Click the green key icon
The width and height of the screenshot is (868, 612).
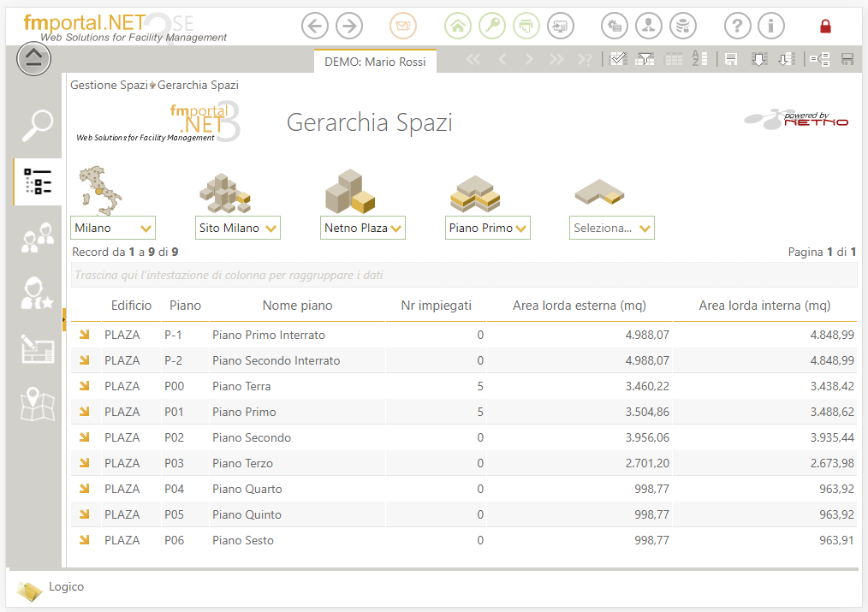click(x=492, y=26)
